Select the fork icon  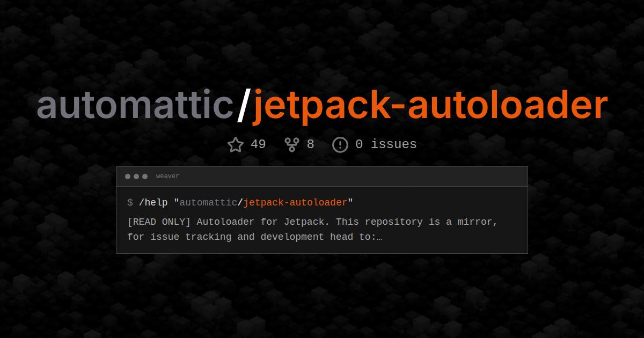point(291,144)
